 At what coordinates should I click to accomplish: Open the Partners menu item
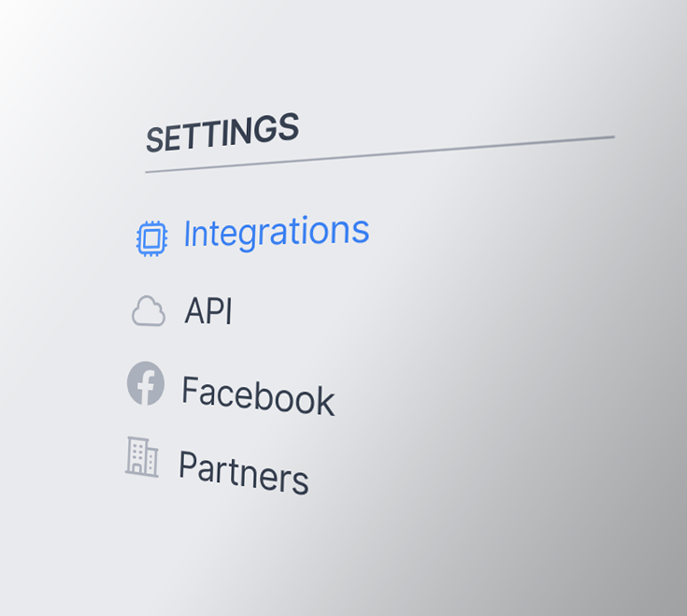click(243, 472)
